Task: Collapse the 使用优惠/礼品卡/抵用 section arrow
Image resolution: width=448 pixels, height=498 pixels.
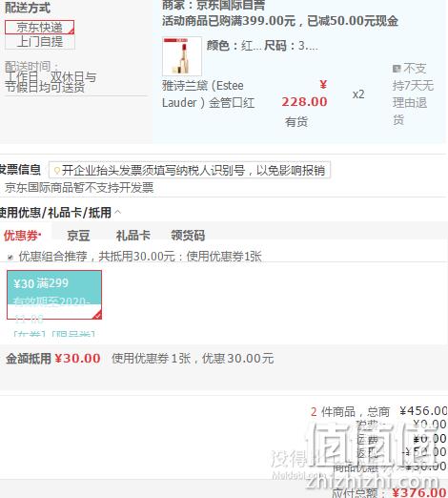Action: coord(118,212)
